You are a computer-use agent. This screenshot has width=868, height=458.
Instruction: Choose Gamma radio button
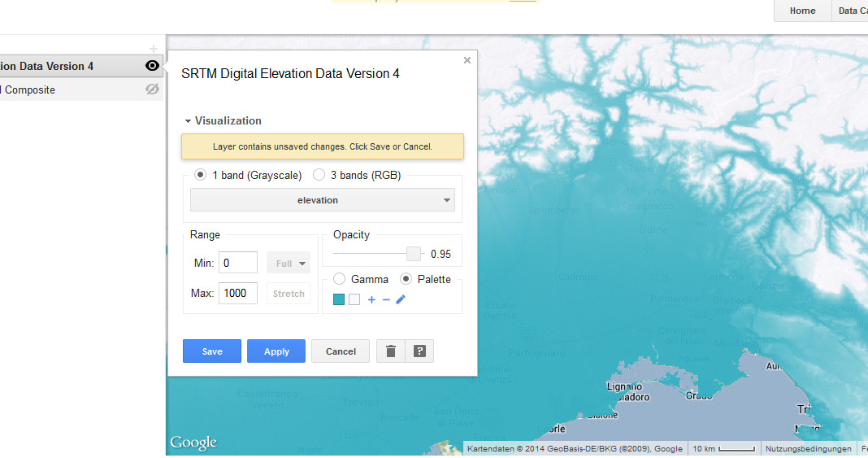pyautogui.click(x=340, y=278)
